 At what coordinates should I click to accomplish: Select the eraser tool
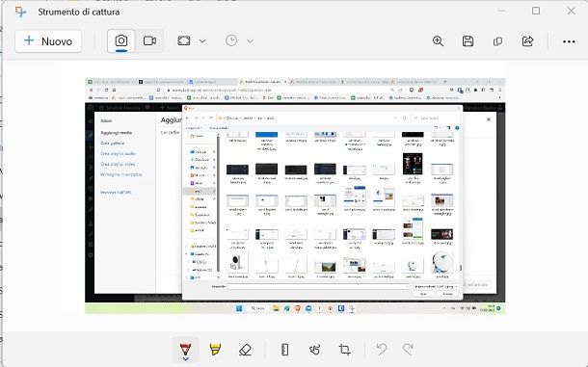click(x=245, y=350)
